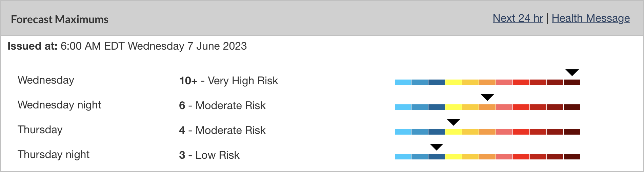The image size is (644, 172).
Task: Click the dark blue segment in Thursday night's scale
Action: [x=437, y=157]
